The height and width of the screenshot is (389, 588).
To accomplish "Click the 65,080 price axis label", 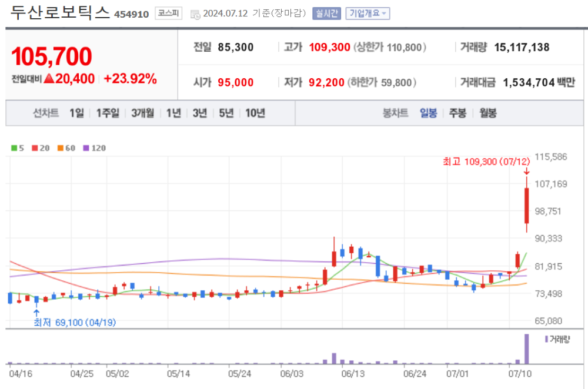I will [x=548, y=321].
